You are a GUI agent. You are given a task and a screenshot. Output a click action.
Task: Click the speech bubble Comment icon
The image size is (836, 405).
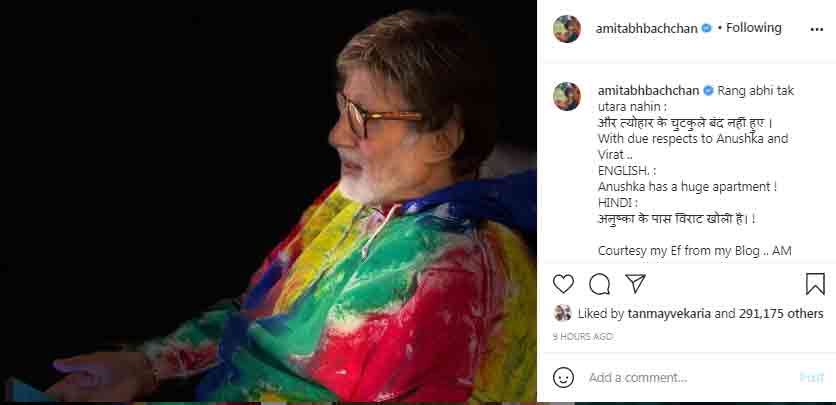point(600,284)
